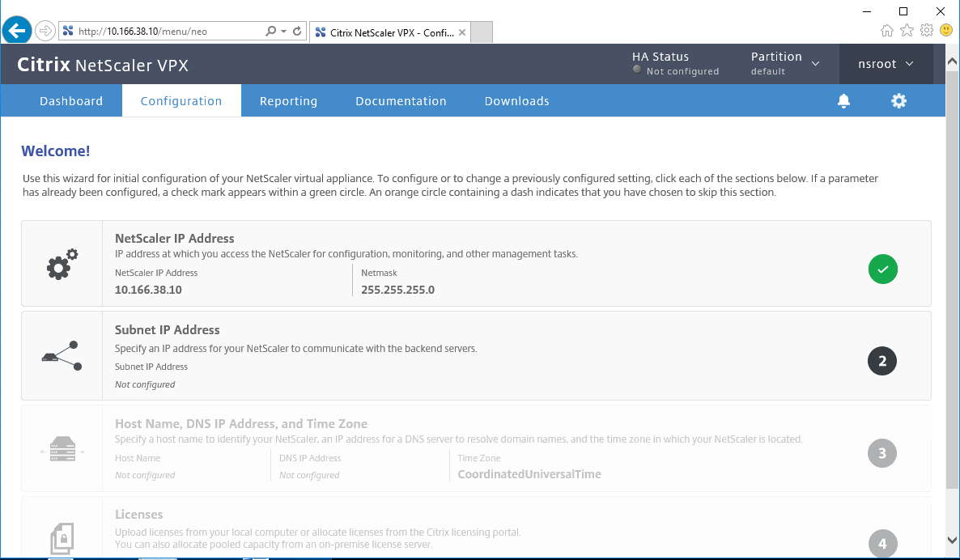Viewport: 960px width, 560px height.
Task: Open the Reporting tab
Action: (288, 100)
